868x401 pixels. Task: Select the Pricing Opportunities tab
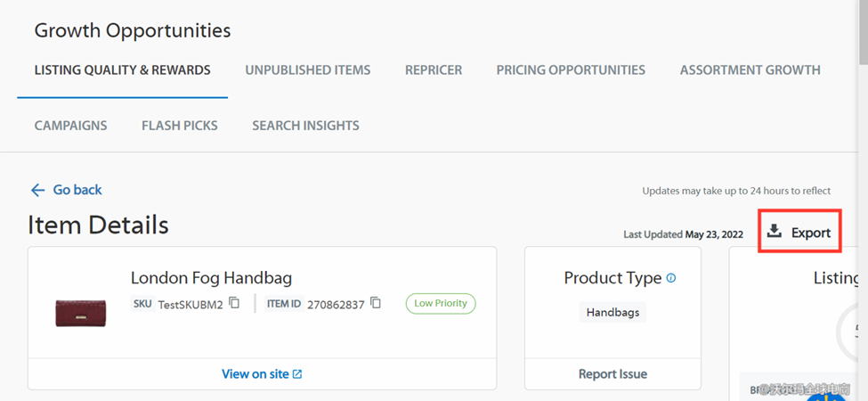coord(571,70)
